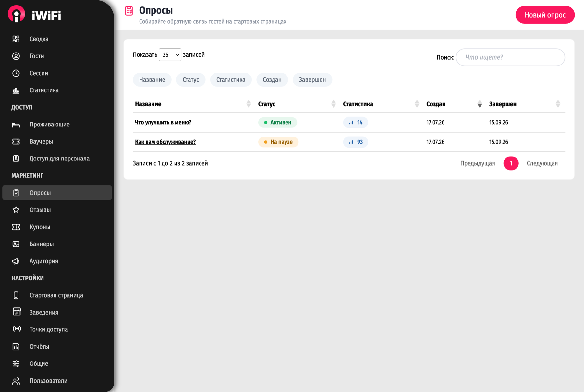Sort table by Создан column arrow
Screen dimensions: 584x392
[480, 104]
